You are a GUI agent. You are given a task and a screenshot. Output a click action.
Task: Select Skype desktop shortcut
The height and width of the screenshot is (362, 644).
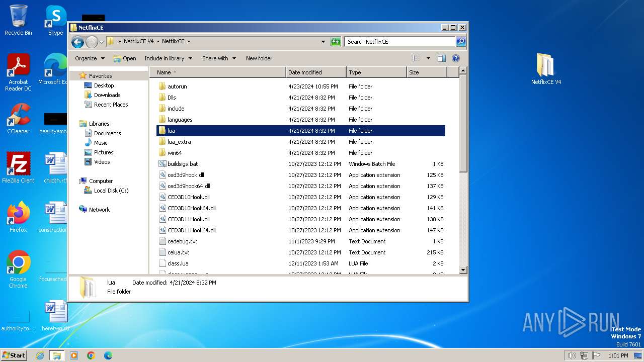(x=56, y=20)
